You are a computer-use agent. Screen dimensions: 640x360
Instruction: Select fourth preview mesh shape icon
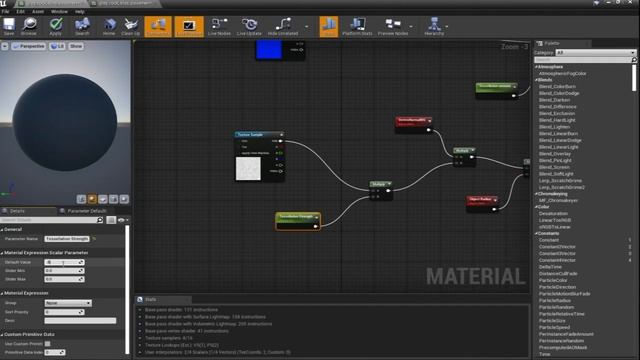point(113,199)
